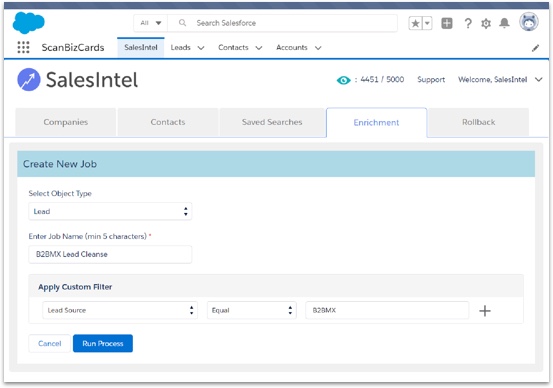This screenshot has height=388, width=553.
Task: Open the Help question mark icon
Action: [468, 23]
